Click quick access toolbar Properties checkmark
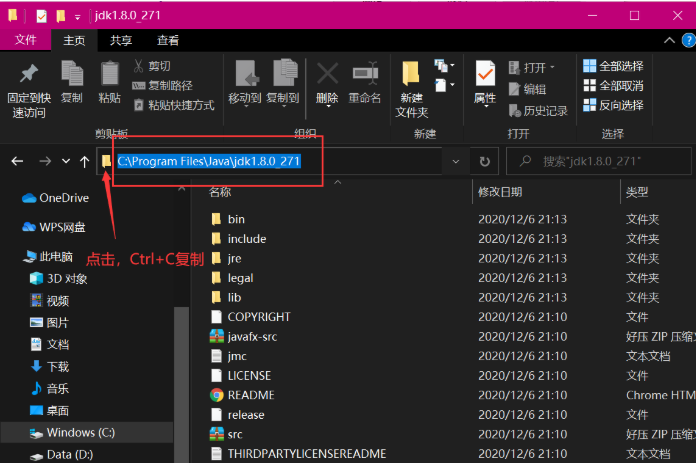The image size is (696, 463). (42, 16)
